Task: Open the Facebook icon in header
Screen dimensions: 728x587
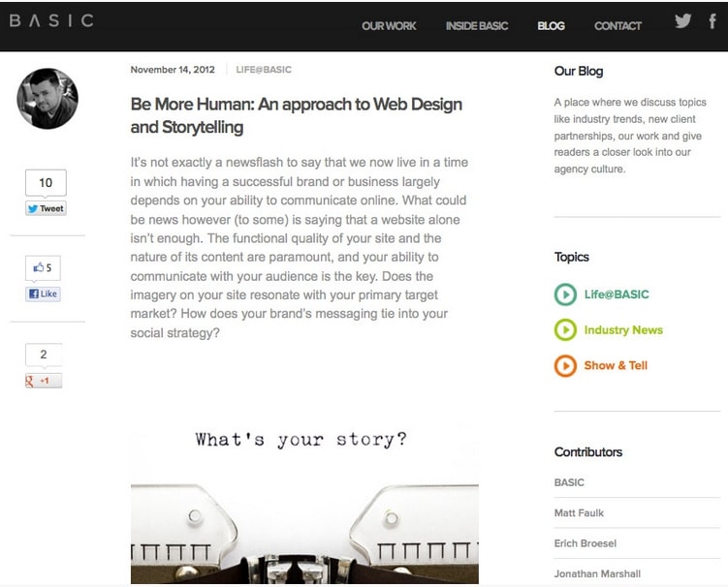Action: click(x=713, y=21)
